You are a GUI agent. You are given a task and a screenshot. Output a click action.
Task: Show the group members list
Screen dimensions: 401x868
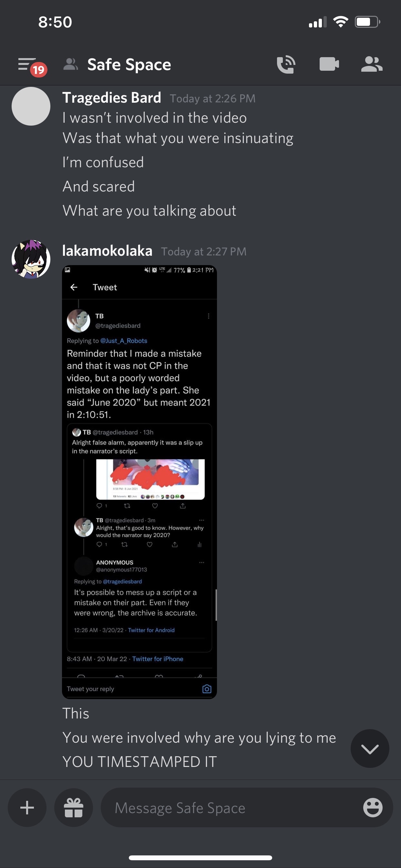click(371, 64)
